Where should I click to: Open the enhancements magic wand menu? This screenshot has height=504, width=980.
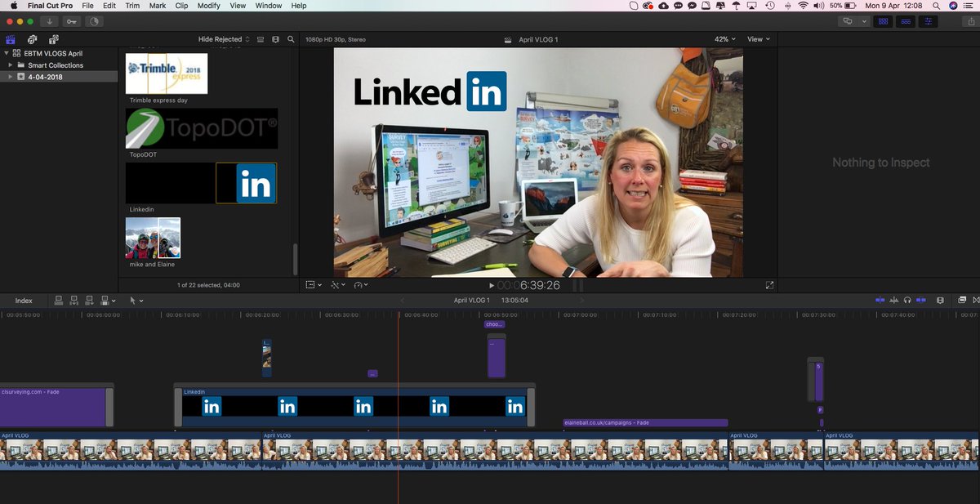click(x=337, y=285)
